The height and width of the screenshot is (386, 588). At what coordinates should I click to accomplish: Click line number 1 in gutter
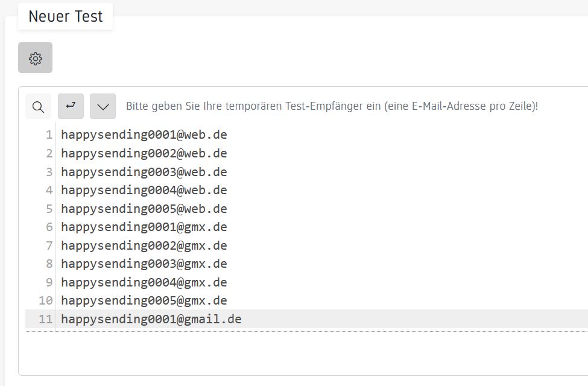click(49, 134)
